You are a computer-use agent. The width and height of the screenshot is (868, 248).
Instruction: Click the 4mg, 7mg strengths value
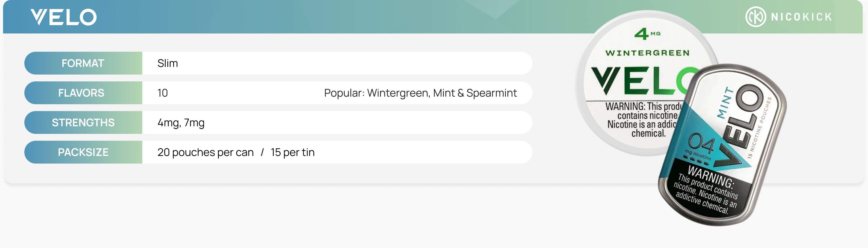tap(181, 123)
